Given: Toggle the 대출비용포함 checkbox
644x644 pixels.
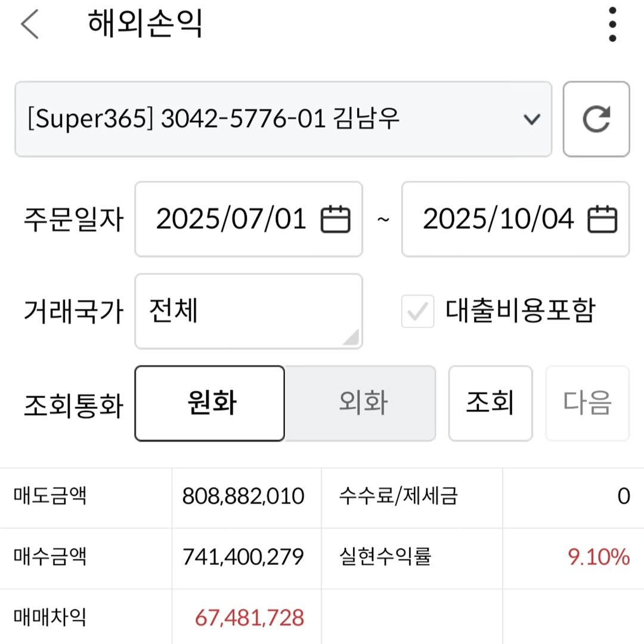Looking at the screenshot, I should coord(417,311).
